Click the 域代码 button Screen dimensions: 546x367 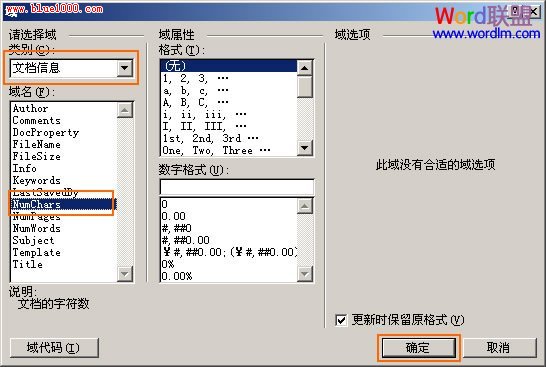54,348
